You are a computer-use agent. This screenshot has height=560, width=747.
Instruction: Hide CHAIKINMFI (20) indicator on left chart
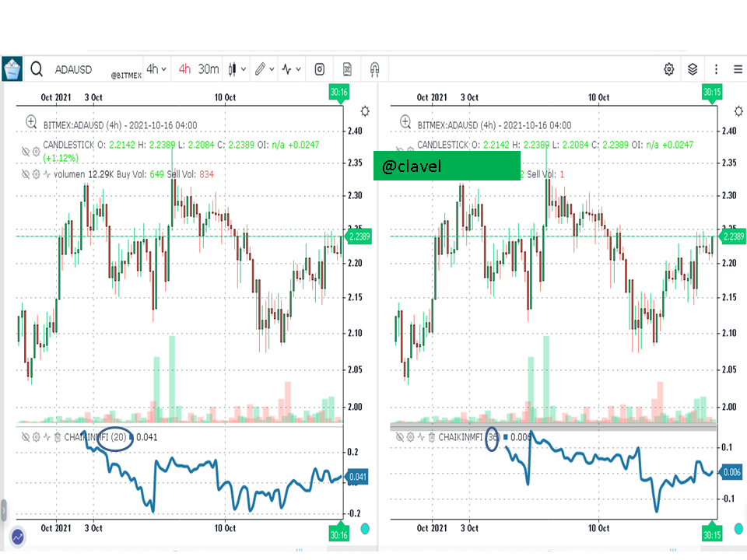(x=26, y=437)
